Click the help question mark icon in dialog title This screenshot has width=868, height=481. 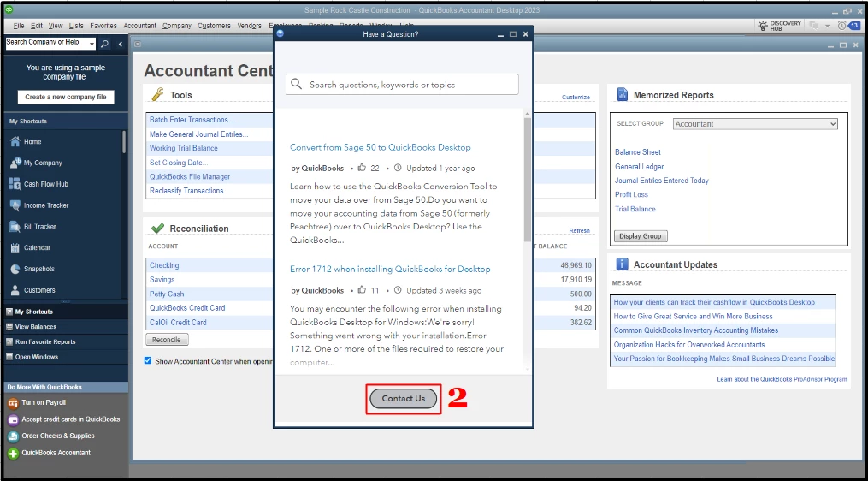(x=280, y=33)
